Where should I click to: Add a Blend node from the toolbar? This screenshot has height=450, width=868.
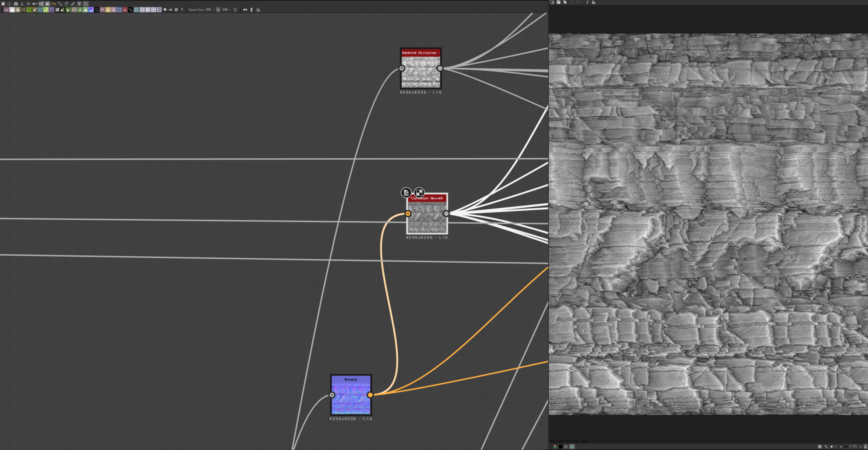click(12, 10)
